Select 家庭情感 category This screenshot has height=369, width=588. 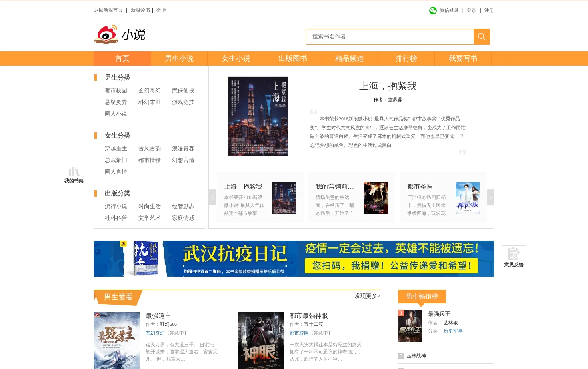[183, 218]
